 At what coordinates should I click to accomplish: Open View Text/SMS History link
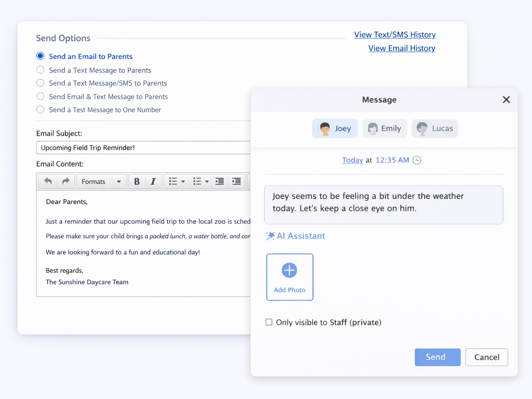pos(395,34)
